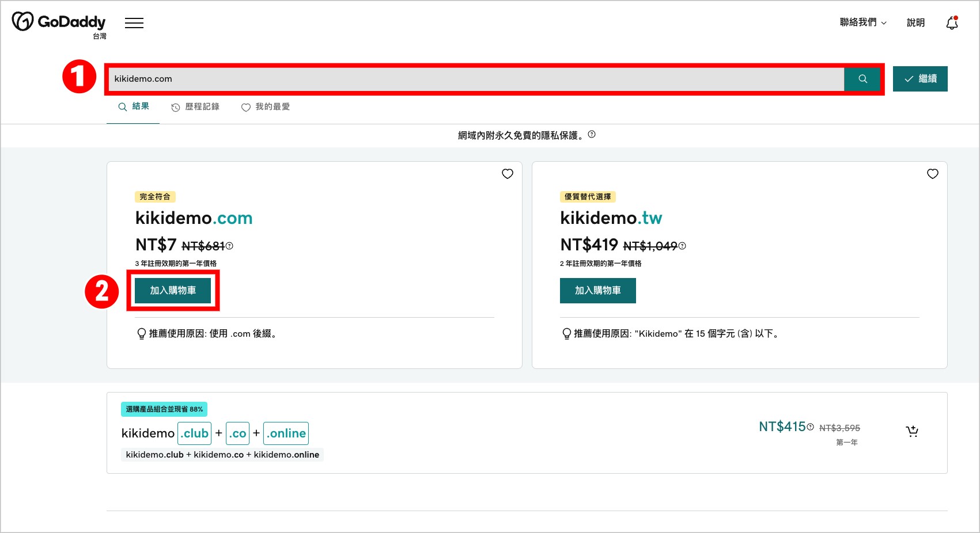
Task: Click the kikidemo.tw domain name text
Action: point(611,218)
